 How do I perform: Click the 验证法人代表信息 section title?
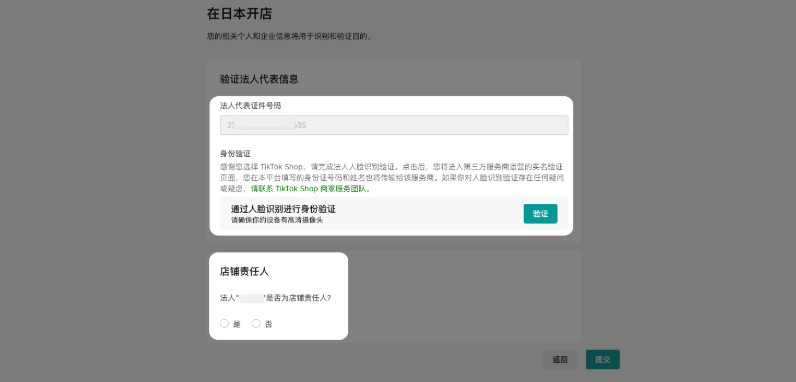click(x=259, y=79)
